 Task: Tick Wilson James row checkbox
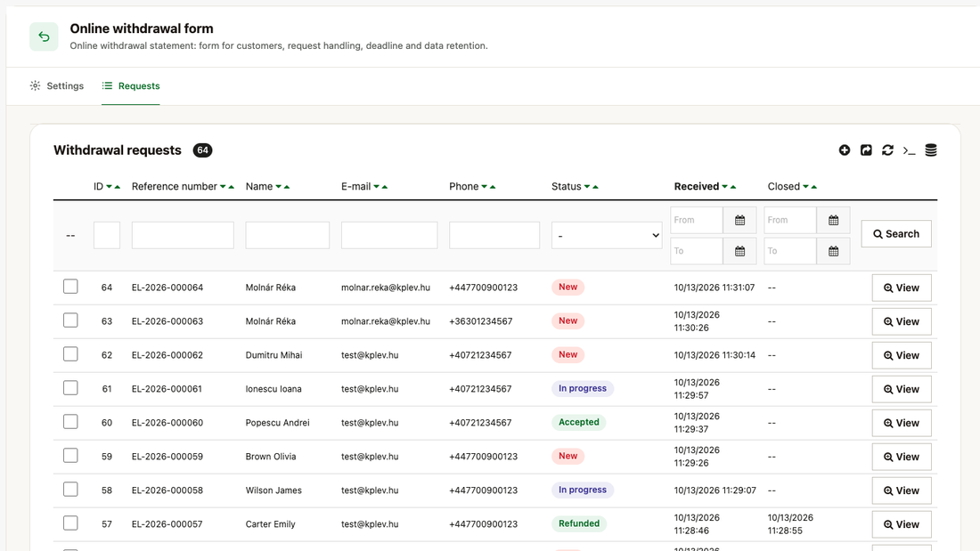coord(70,490)
